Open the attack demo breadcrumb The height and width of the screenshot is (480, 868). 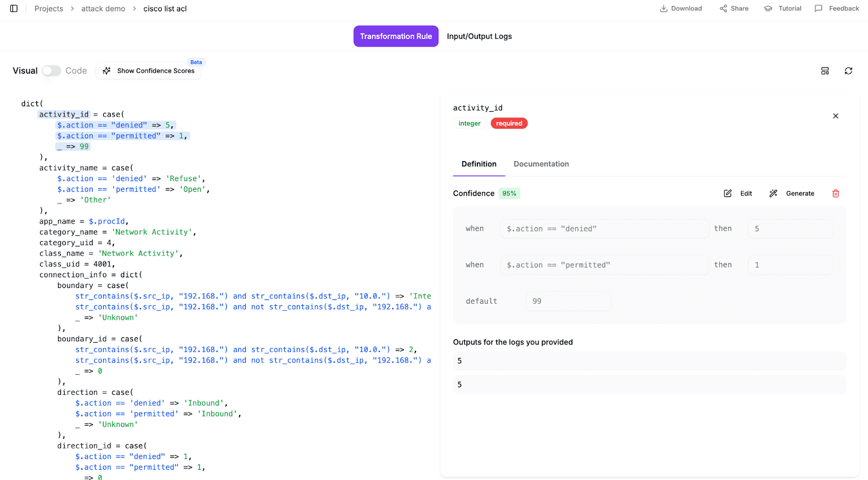tap(103, 9)
